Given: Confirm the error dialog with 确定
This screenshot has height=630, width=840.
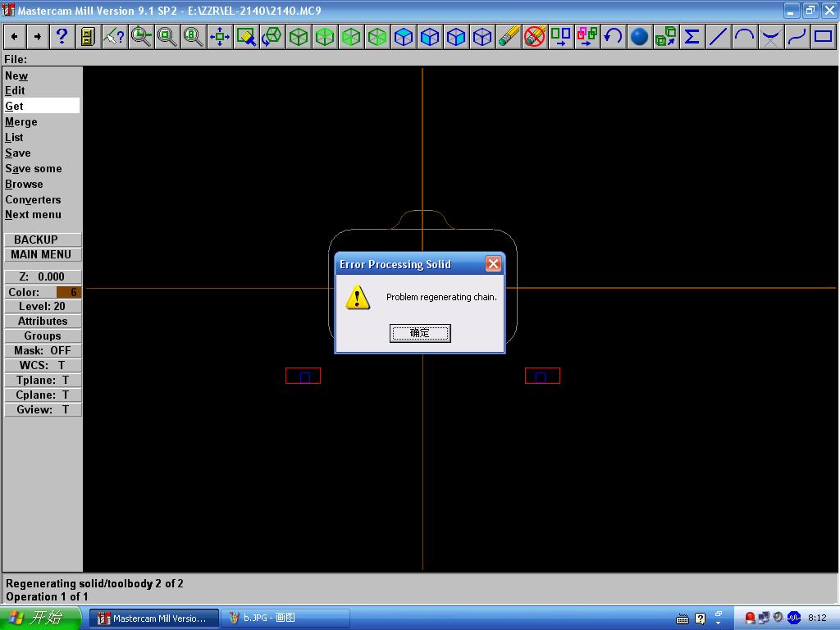Looking at the screenshot, I should tap(420, 333).
